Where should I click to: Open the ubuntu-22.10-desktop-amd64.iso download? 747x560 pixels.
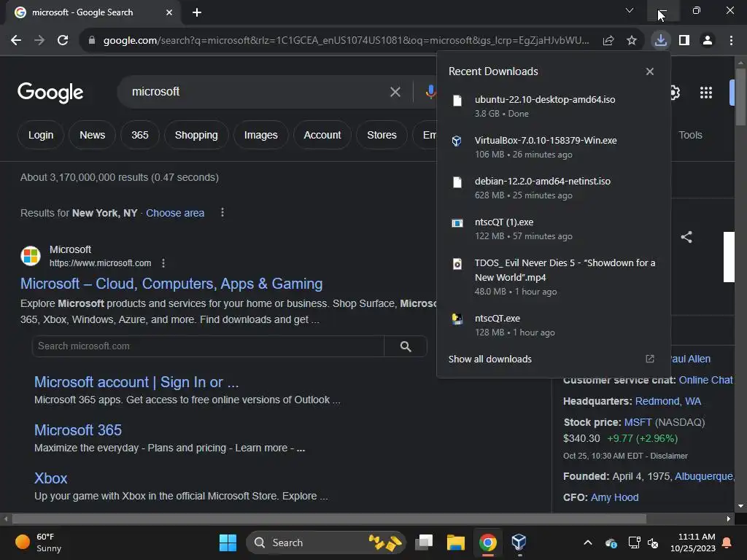tap(554, 106)
